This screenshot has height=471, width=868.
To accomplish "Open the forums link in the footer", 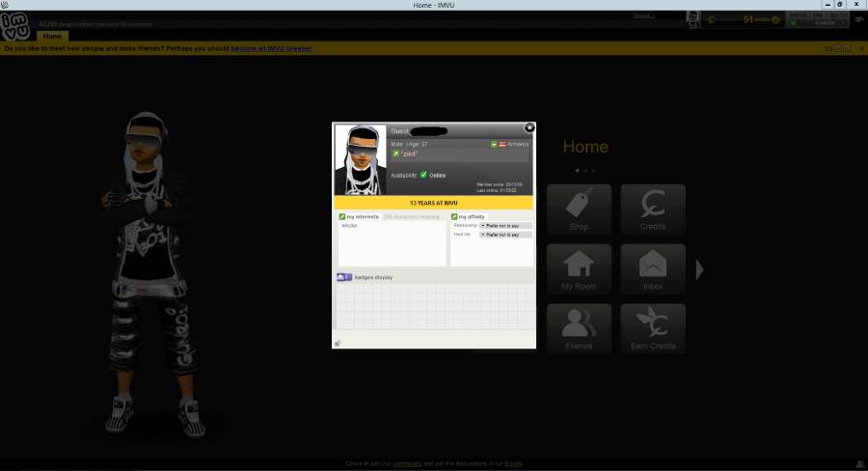I will coord(513,464).
